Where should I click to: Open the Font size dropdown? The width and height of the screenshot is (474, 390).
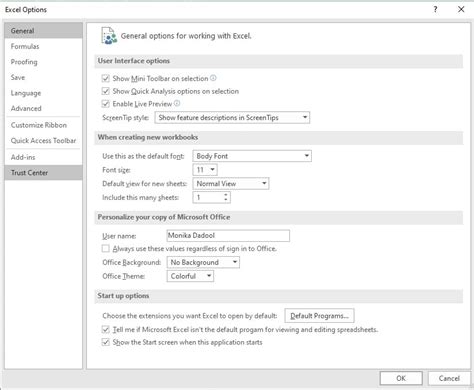pos(205,170)
